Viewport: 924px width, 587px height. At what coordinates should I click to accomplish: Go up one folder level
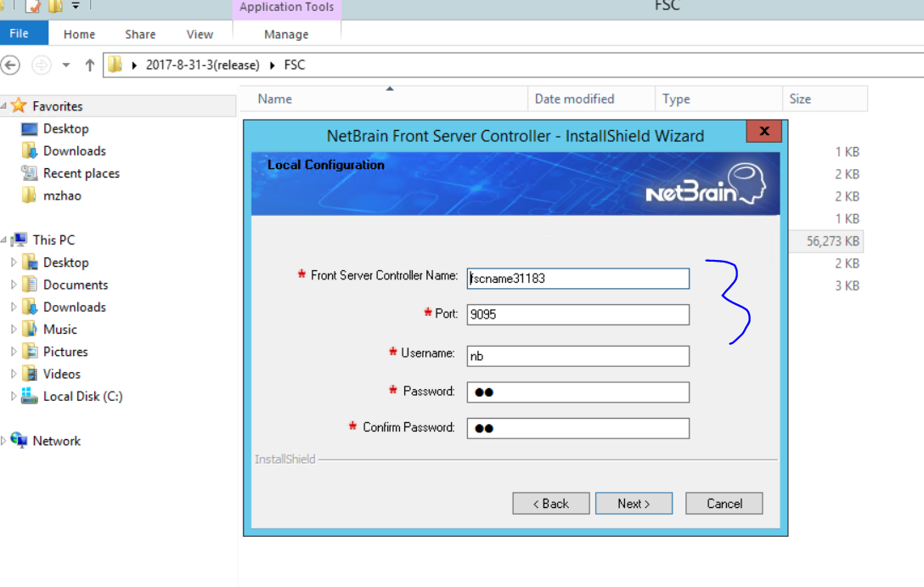89,65
